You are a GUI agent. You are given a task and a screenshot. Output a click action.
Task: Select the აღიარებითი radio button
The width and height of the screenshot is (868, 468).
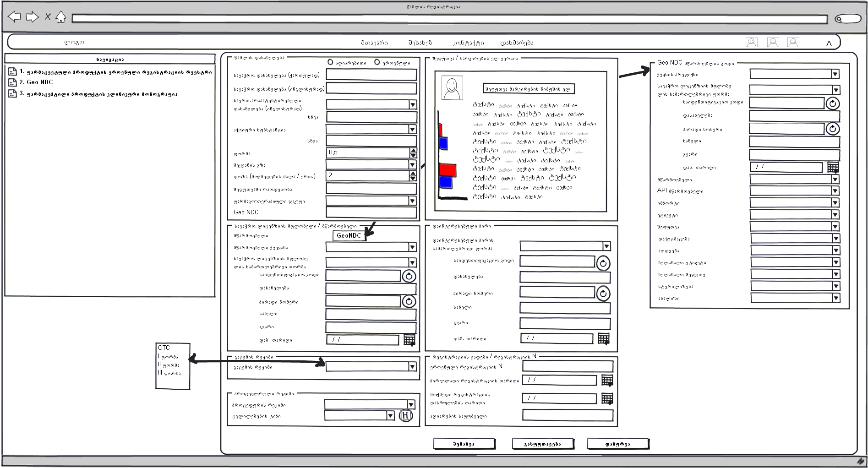330,62
